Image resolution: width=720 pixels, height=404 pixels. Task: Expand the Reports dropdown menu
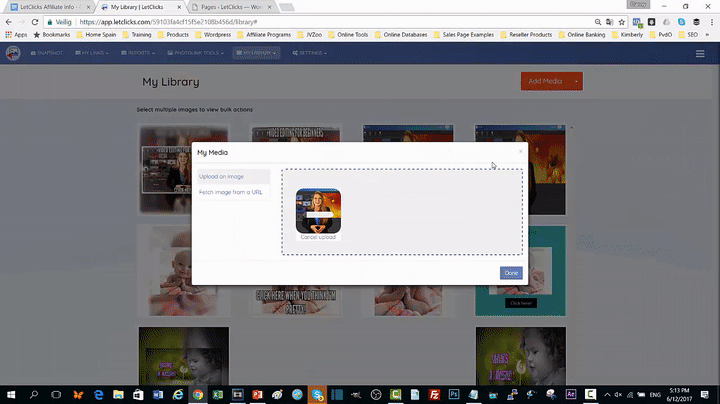tap(142, 53)
